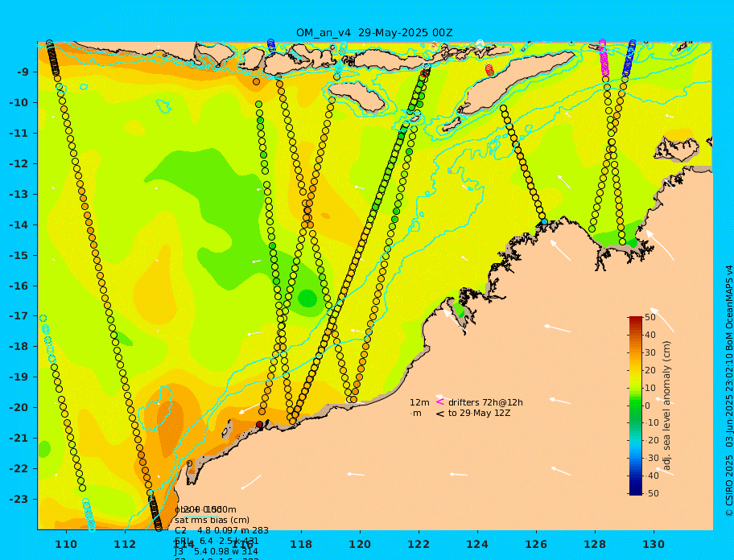
Task: Click the latitude axis label -9
Action: point(23,72)
